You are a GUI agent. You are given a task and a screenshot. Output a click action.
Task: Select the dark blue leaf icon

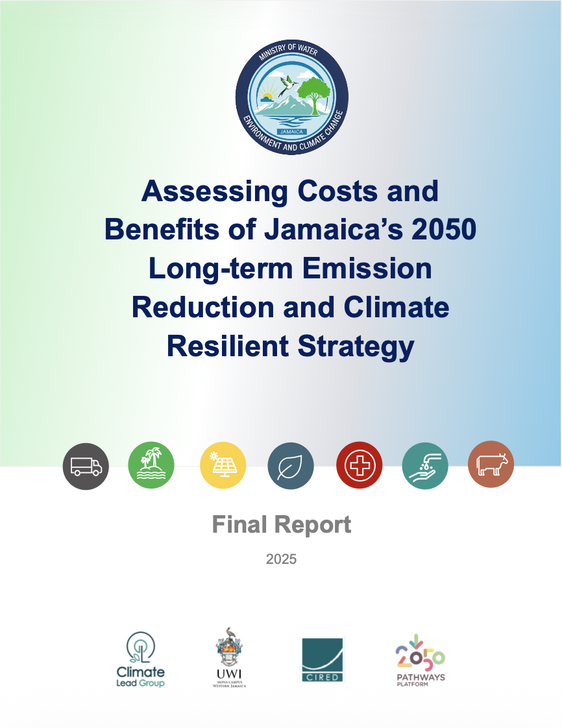click(x=291, y=466)
